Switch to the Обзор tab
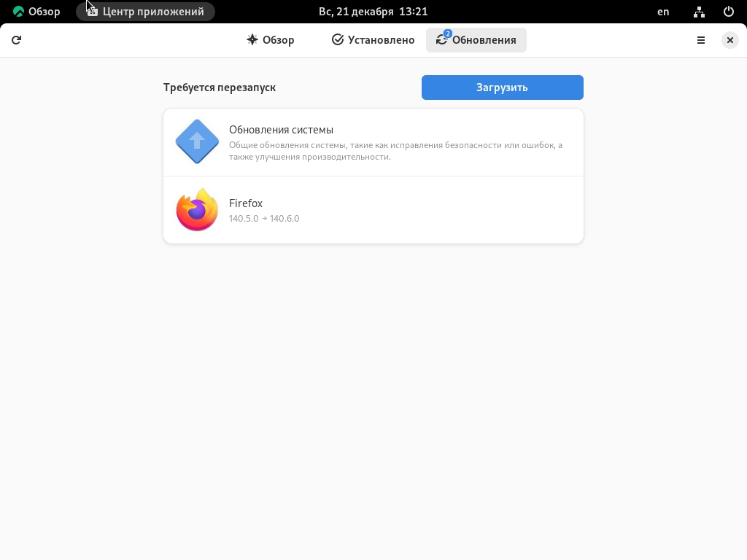This screenshot has height=560, width=747. pos(270,40)
